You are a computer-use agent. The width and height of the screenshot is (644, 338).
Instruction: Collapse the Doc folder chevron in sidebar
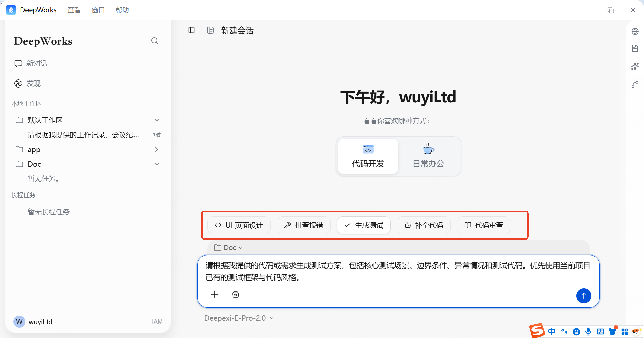157,164
